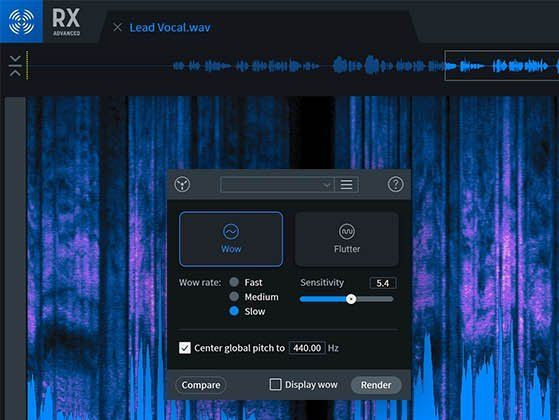Click the Sensitivity value field showing 5.4
The height and width of the screenshot is (420, 559).
pyautogui.click(x=383, y=283)
